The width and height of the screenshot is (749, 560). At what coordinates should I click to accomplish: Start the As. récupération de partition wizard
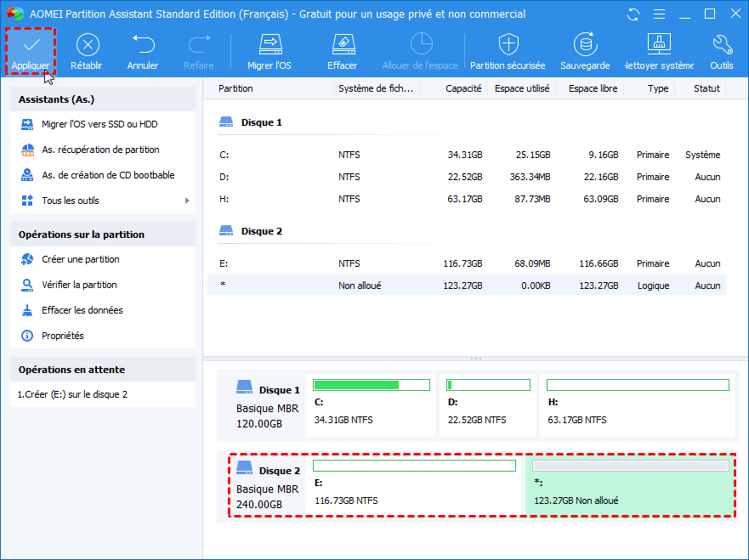pyautogui.click(x=100, y=150)
